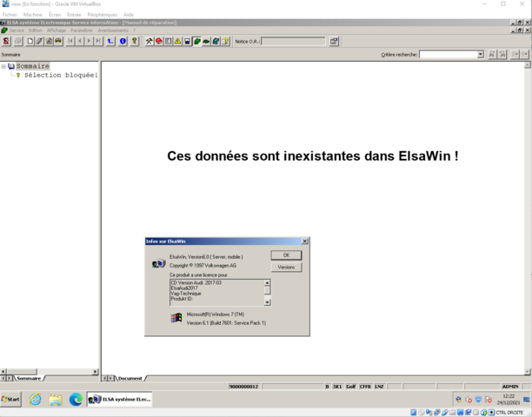The image size is (532, 417).
Task: Open ELSA Avertissements menu
Action: (x=113, y=30)
